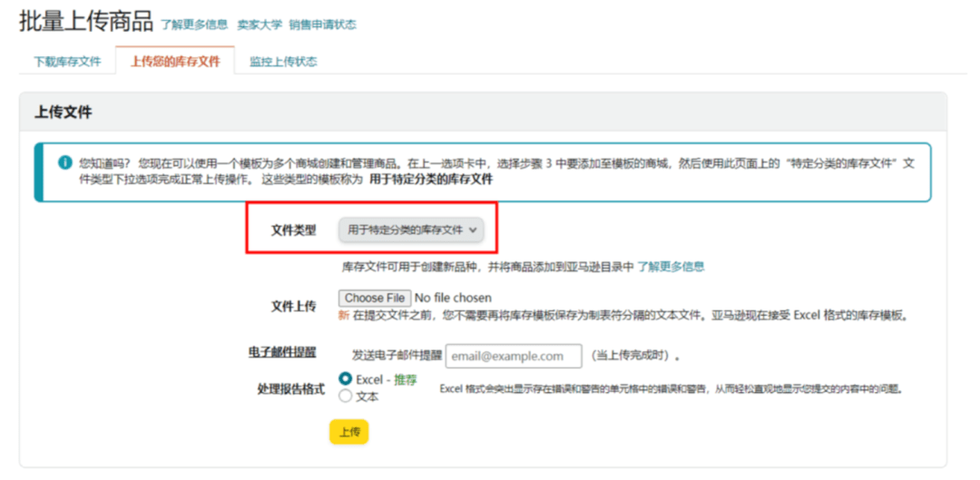Image resolution: width=980 pixels, height=480 pixels.
Task: Click 了解更多信息 link below file type dropdown
Action: point(671,267)
